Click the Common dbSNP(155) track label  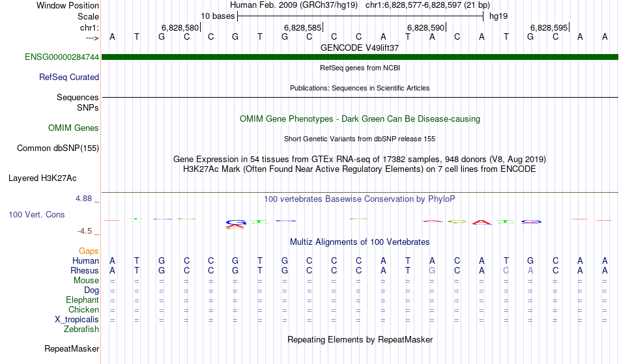click(57, 148)
